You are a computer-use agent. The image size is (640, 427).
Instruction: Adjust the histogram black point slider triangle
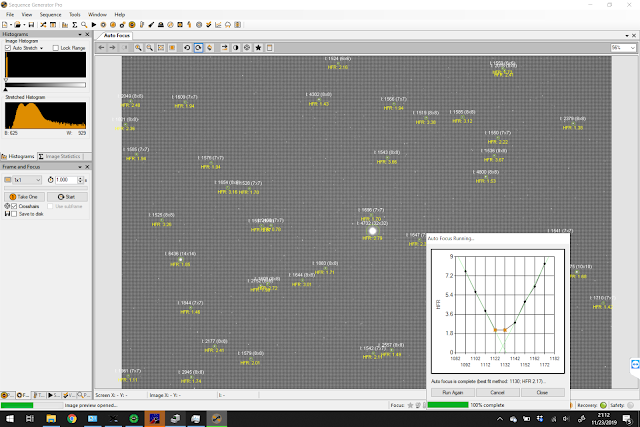(6, 89)
